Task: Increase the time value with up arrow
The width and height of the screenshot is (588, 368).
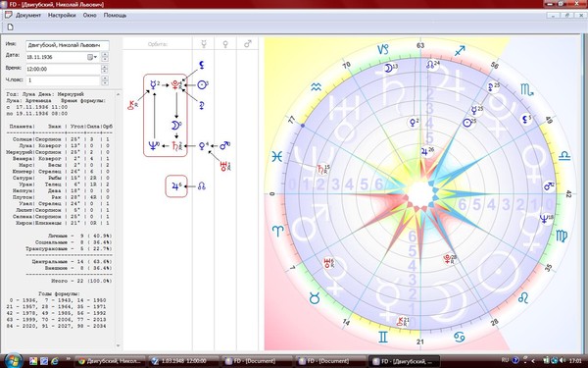Action: 105,67
